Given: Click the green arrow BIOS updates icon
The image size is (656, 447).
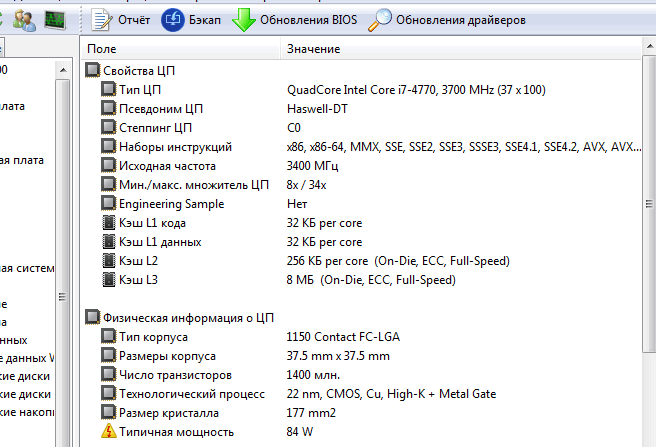Looking at the screenshot, I should 244,20.
